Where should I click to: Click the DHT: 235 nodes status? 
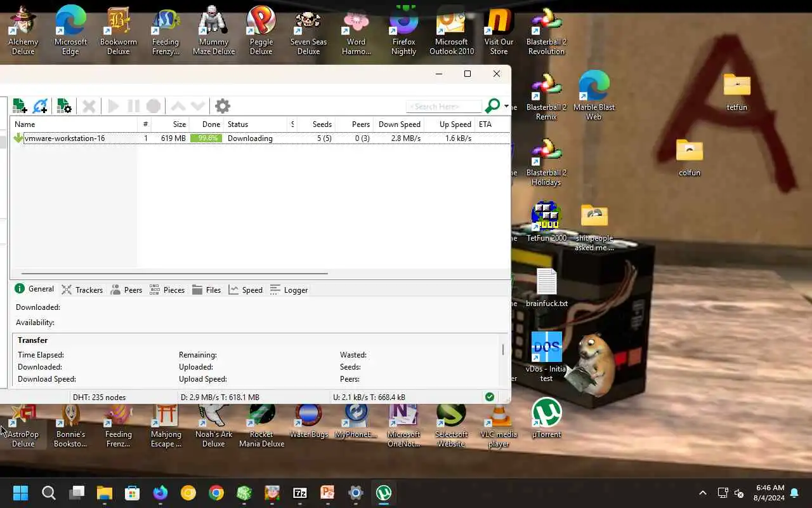99,397
